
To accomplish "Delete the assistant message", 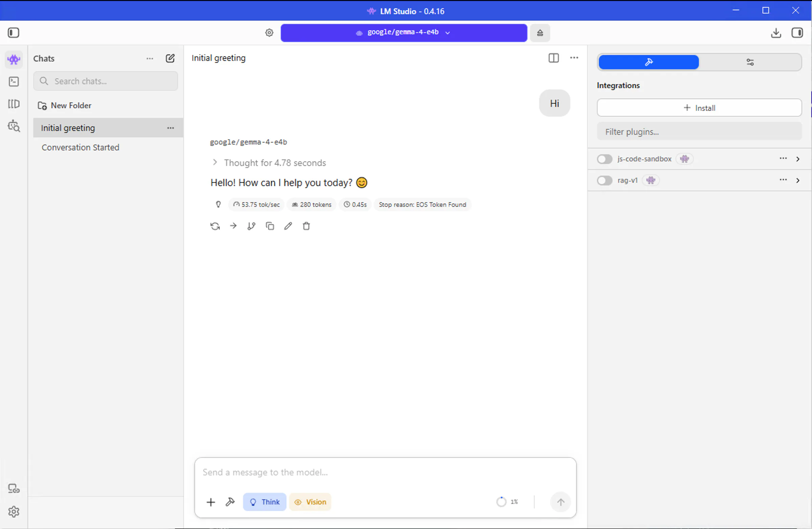I will click(x=307, y=226).
